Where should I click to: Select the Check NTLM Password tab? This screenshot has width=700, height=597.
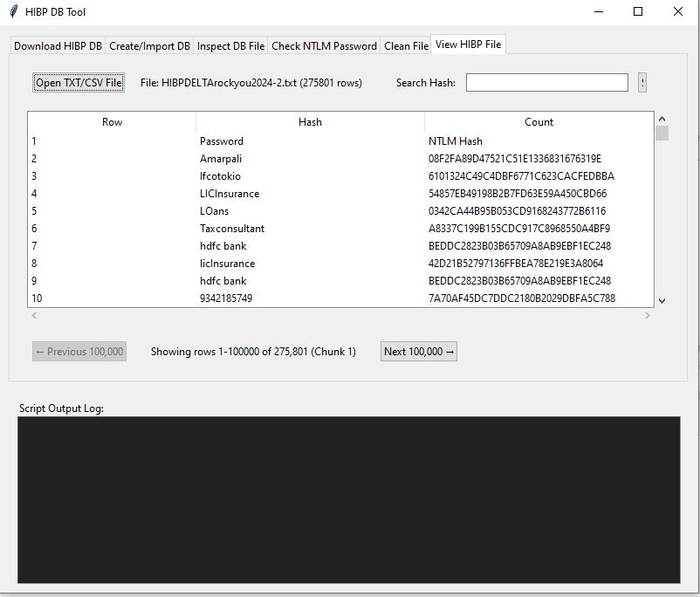[x=324, y=46]
